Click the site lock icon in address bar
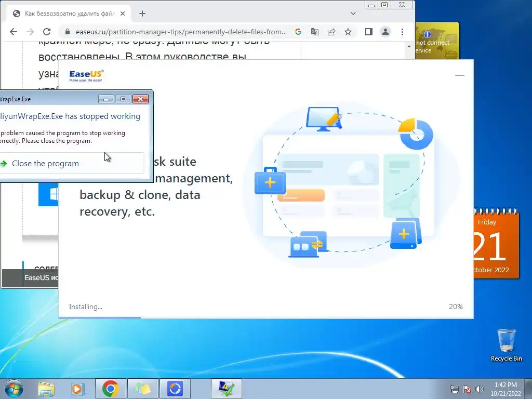Screen dimensions: 532x399 click(68, 32)
